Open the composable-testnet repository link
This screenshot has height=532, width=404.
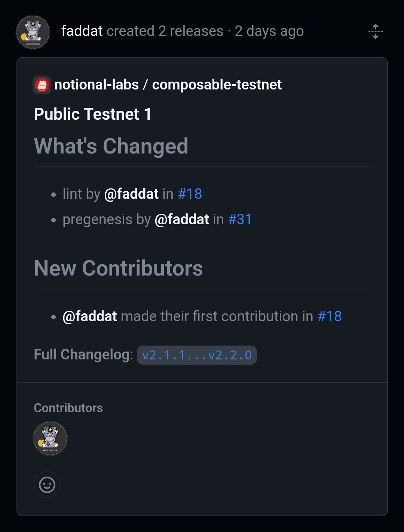[217, 85]
